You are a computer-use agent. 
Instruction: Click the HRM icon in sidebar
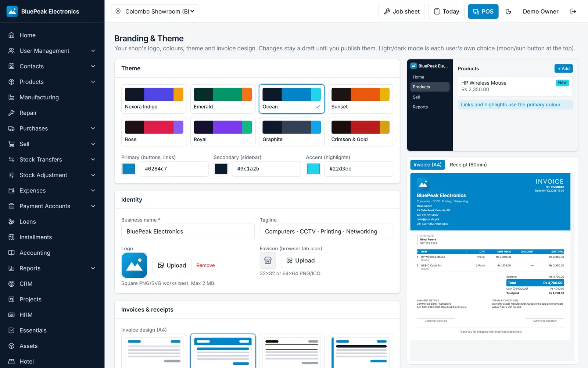tap(11, 315)
